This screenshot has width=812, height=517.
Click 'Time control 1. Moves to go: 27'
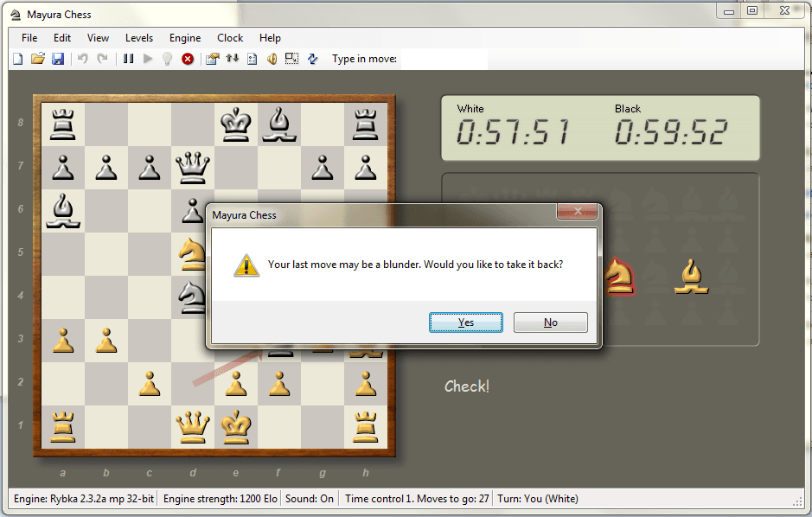[417, 499]
